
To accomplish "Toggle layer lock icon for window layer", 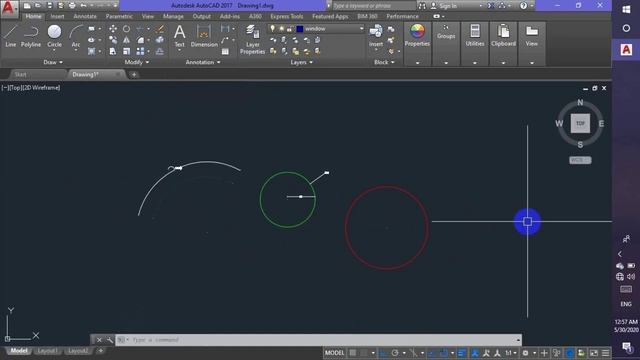I will click(289, 29).
